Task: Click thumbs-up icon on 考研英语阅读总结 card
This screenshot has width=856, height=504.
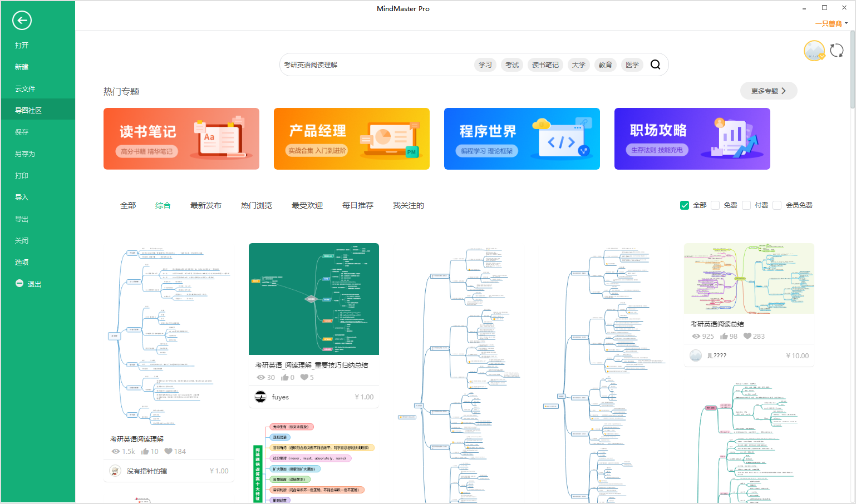Action: (x=724, y=336)
